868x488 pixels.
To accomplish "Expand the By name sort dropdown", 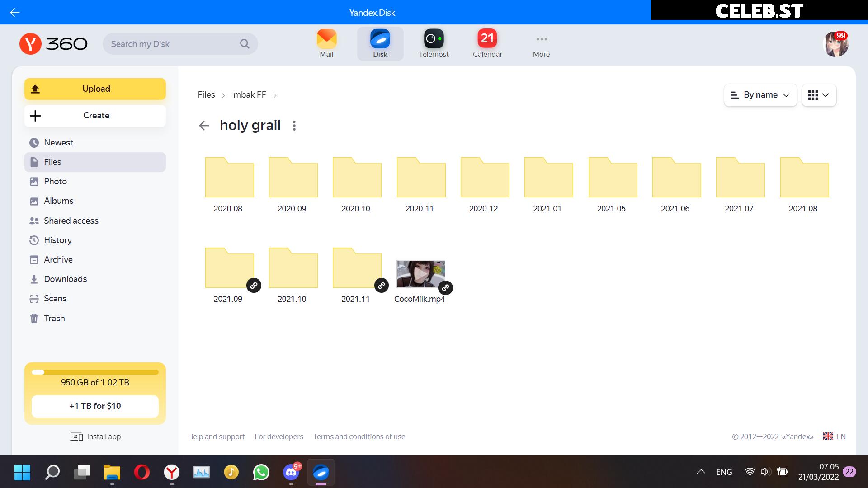I will tap(760, 95).
